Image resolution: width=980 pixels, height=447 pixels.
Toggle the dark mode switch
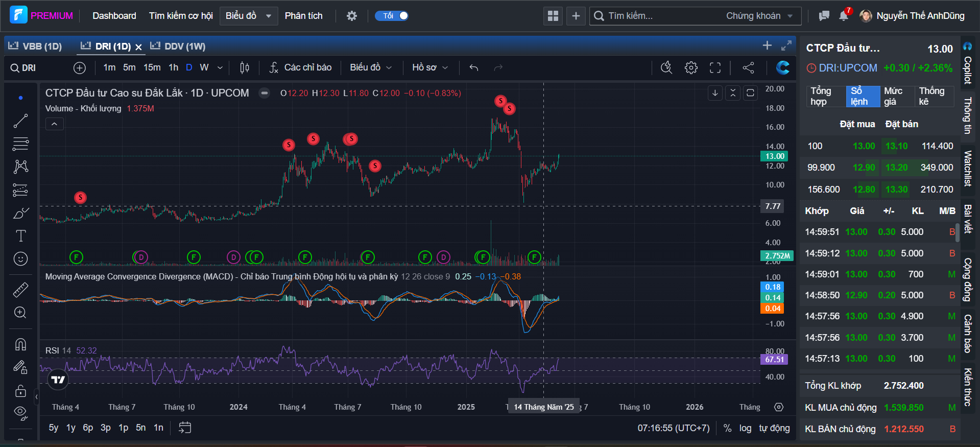[392, 16]
